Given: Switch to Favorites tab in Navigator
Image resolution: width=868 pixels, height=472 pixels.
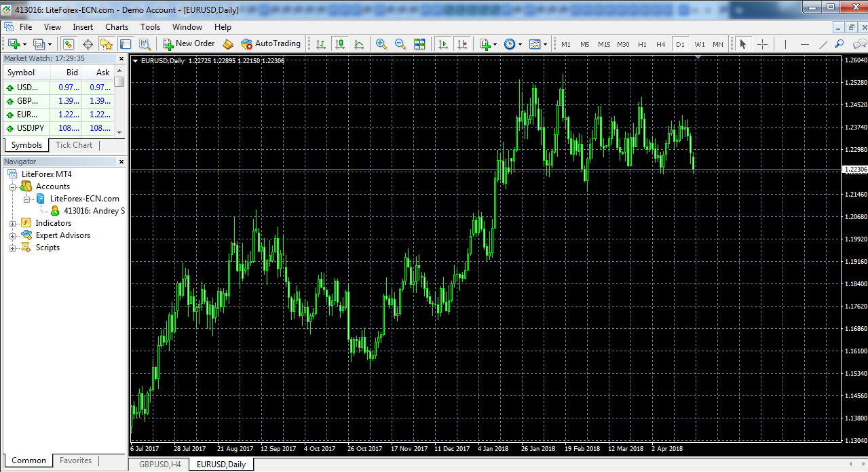Looking at the screenshot, I should point(75,460).
